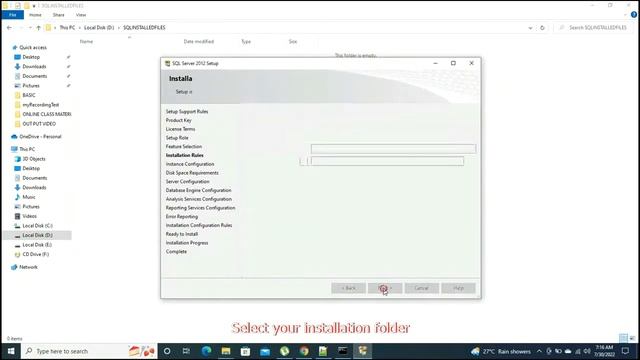The width and height of the screenshot is (640, 360).
Task: Sort by the Name column header
Action: 86,42
